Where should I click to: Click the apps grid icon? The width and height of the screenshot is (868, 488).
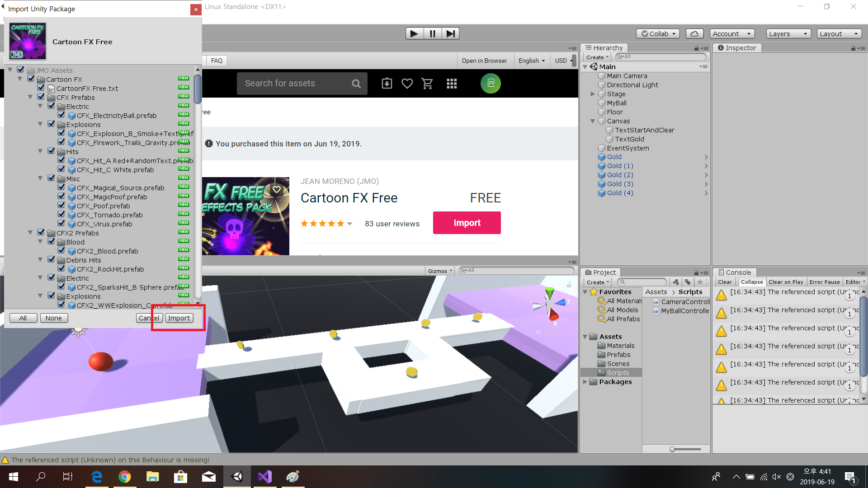[x=452, y=84]
